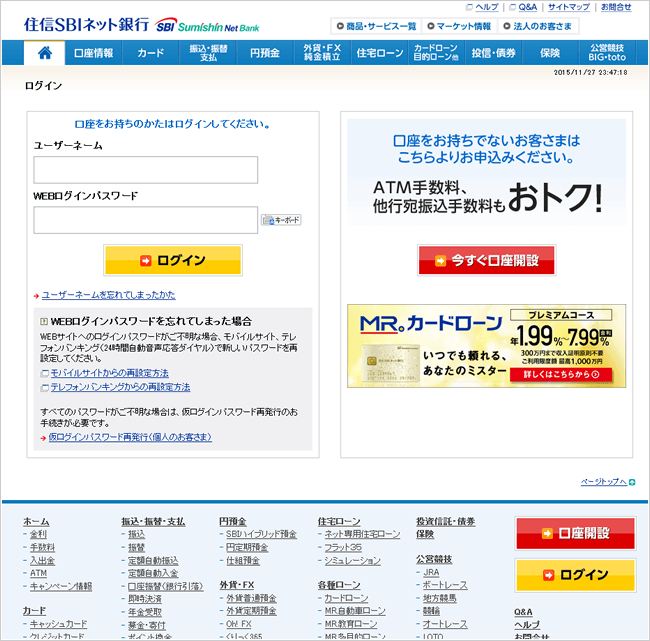Open footer 口座振替(銀行引落) link
650x641 pixels.
coord(165,586)
